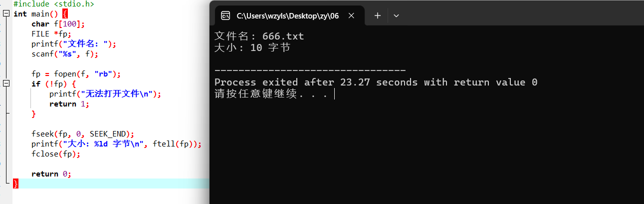The height and width of the screenshot is (204, 644).
Task: Click the fclose(fp); line
Action: pyautogui.click(x=56, y=154)
